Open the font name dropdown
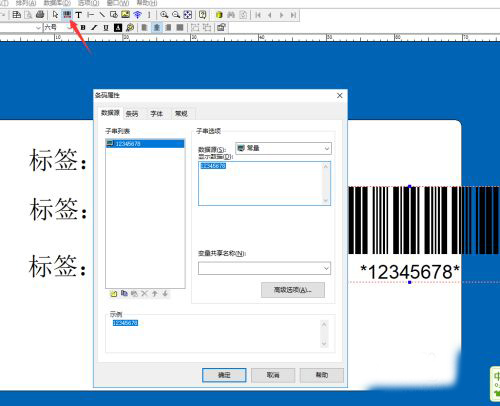The image size is (500, 406). (x=38, y=28)
